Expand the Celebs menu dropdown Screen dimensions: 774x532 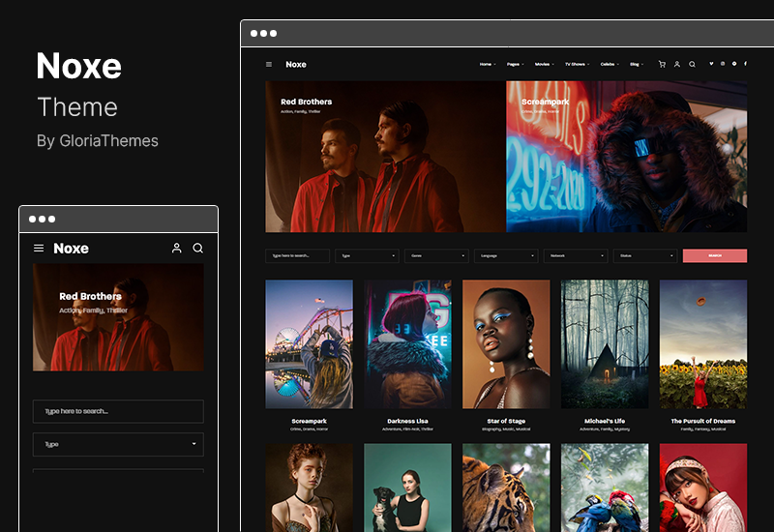coord(610,64)
